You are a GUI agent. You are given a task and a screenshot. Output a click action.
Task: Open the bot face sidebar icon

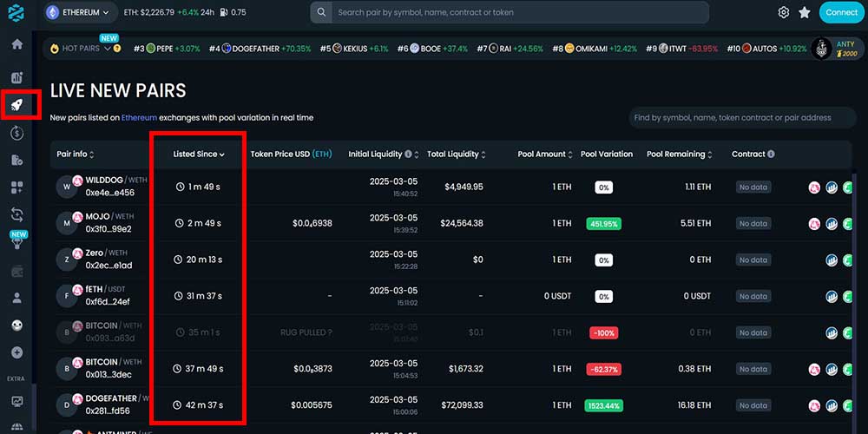click(17, 325)
